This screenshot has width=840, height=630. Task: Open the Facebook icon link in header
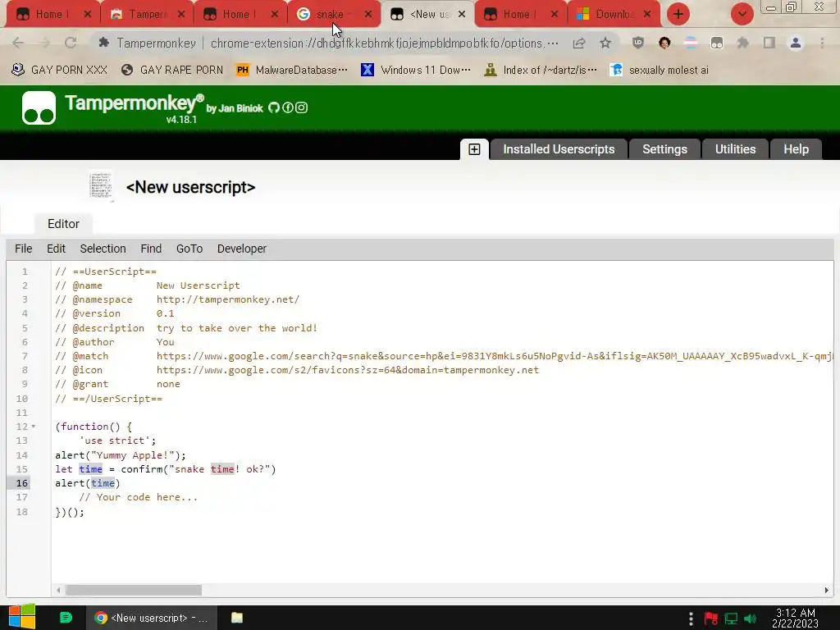pos(288,107)
